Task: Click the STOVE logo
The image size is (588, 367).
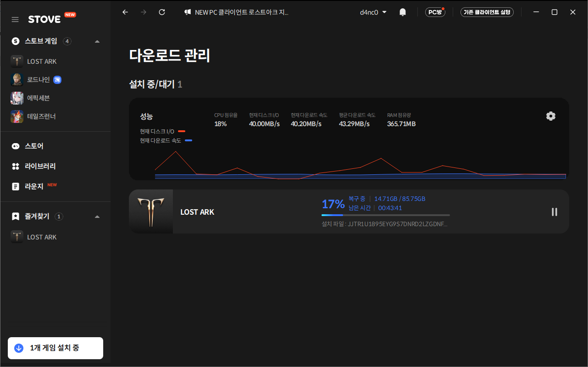Action: click(x=44, y=19)
